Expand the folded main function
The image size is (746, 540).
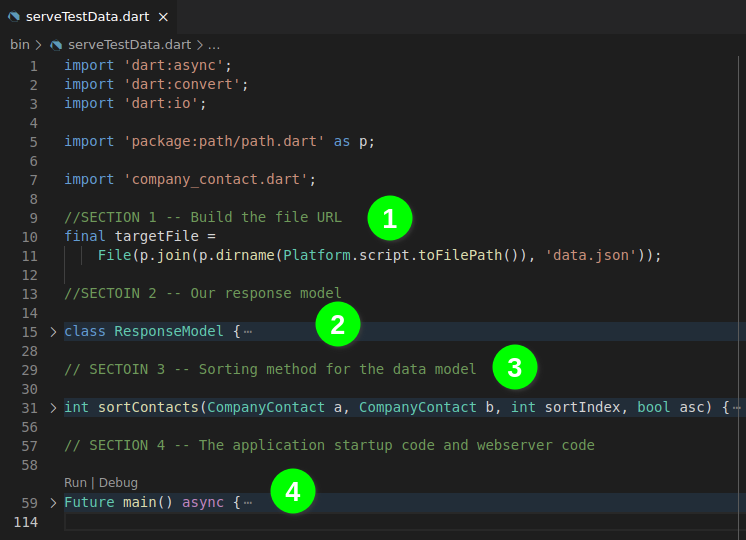click(x=53, y=503)
